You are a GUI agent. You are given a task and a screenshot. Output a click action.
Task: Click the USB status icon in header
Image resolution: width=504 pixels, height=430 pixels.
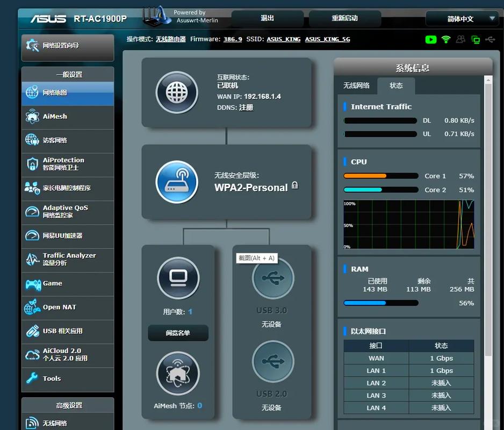pyautogui.click(x=490, y=40)
